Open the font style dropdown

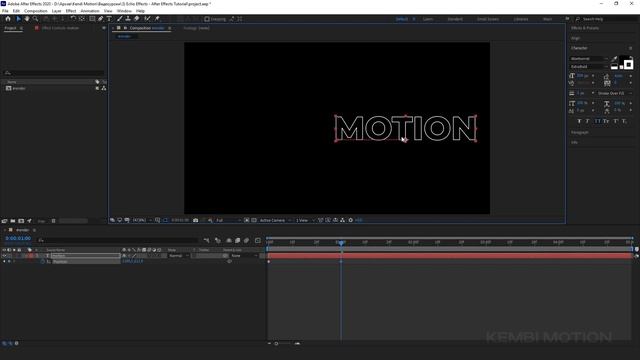(x=589, y=67)
